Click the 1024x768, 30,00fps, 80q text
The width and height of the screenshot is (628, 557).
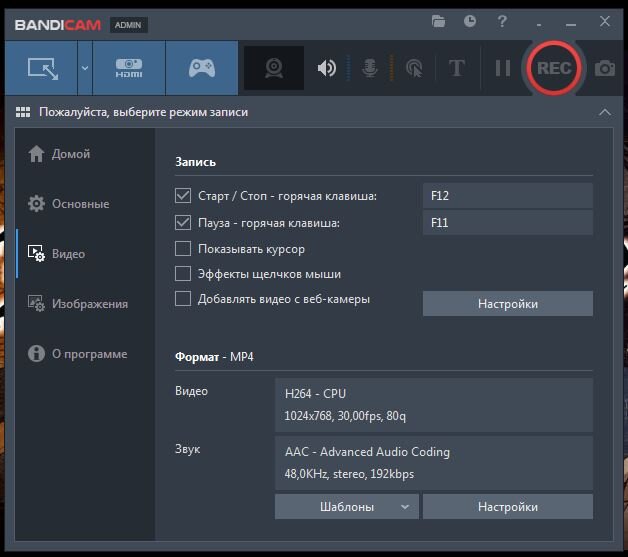tap(345, 416)
